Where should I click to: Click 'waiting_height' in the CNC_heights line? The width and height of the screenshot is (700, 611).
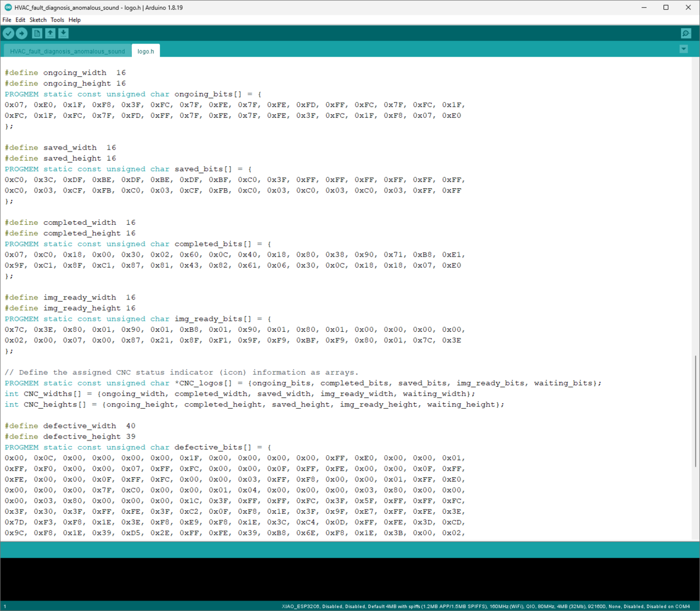(461, 404)
